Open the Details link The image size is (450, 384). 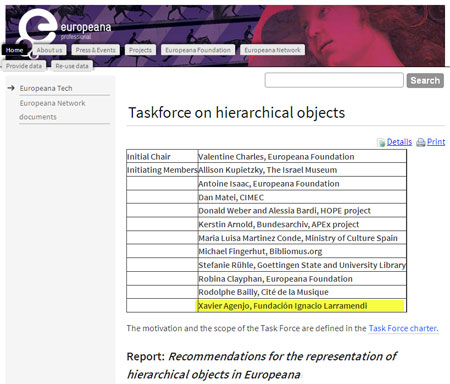tap(399, 142)
